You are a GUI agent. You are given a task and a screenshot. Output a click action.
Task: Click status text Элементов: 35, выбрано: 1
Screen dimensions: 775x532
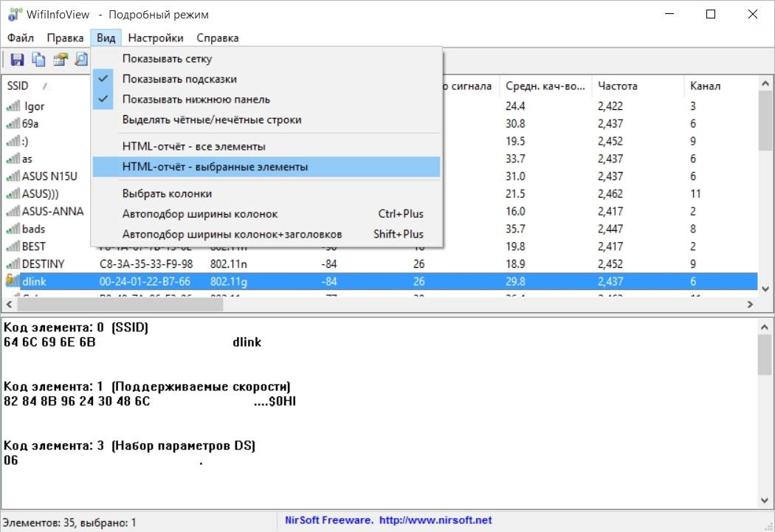pos(69,522)
